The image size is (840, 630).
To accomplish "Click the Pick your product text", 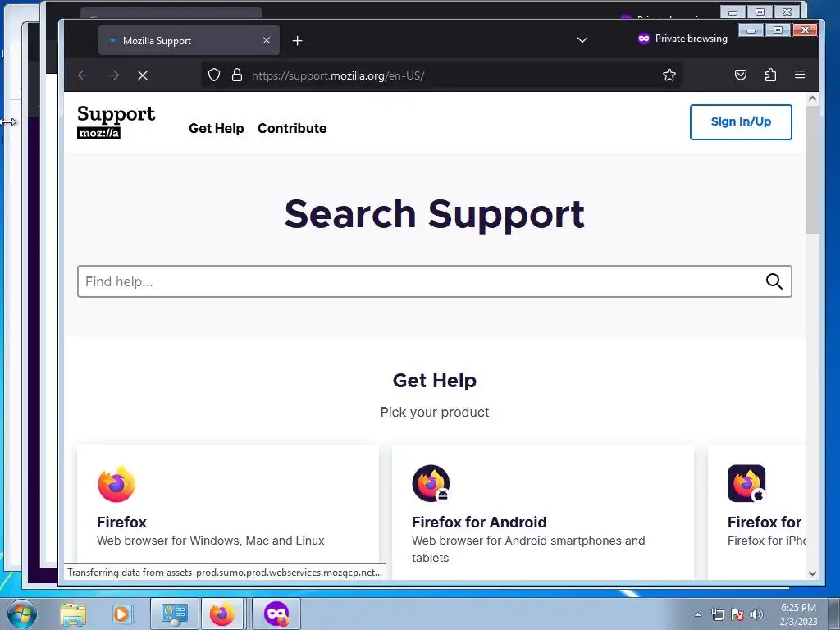I will point(435,412).
